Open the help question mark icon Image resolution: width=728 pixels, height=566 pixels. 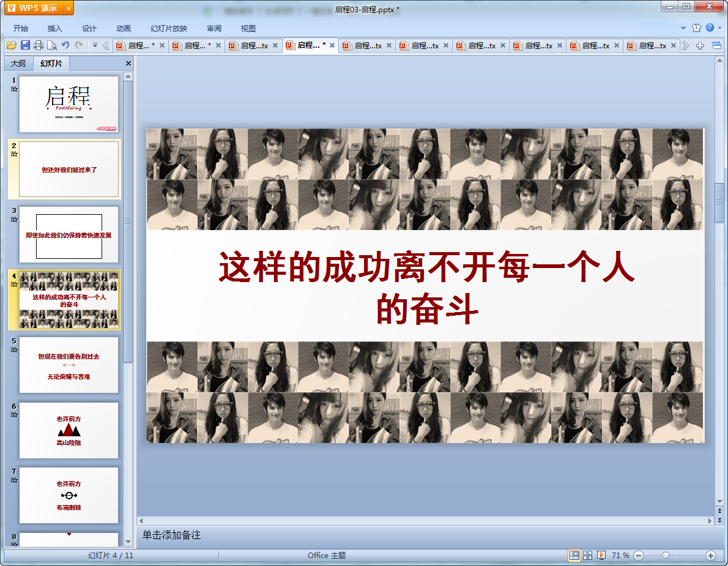click(710, 28)
